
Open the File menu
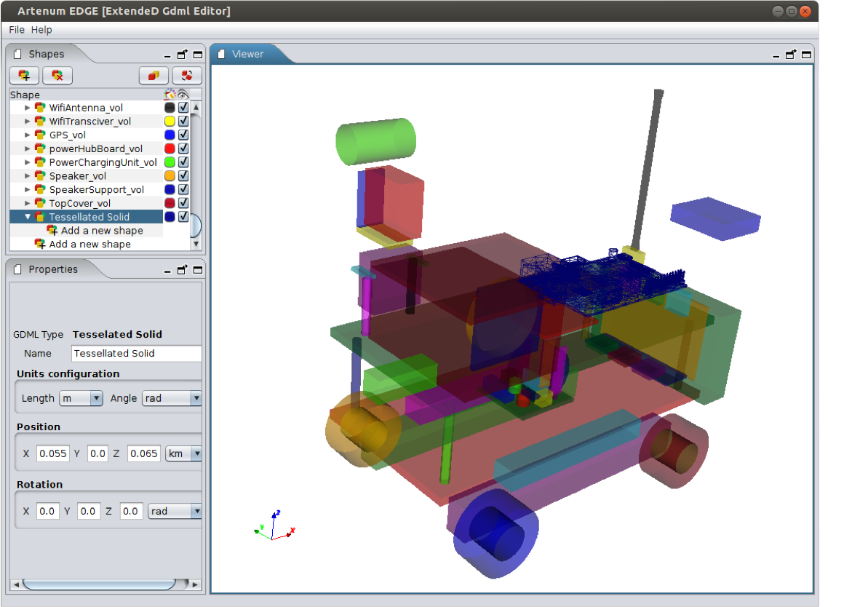click(x=17, y=30)
